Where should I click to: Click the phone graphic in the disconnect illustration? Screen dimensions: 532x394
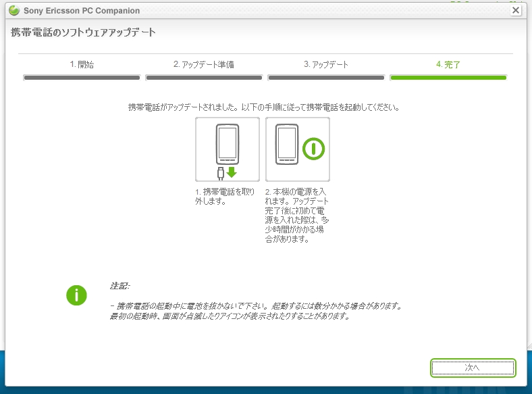click(x=228, y=144)
